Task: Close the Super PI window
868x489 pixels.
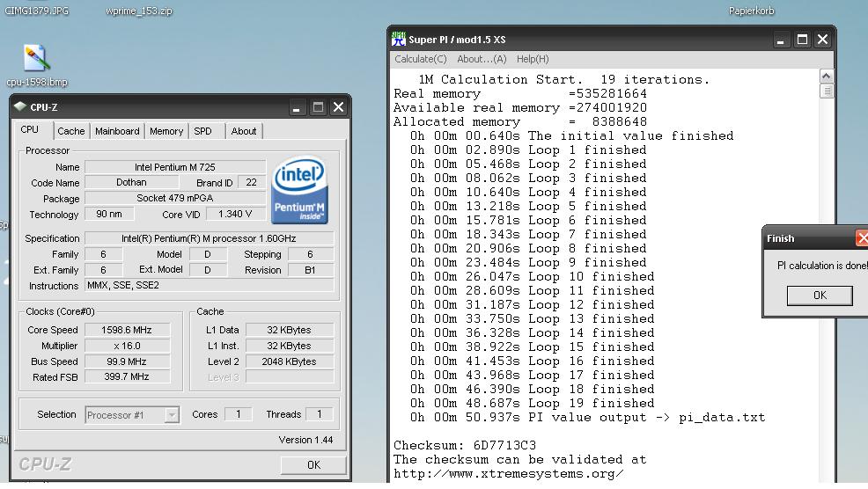Action: click(822, 40)
